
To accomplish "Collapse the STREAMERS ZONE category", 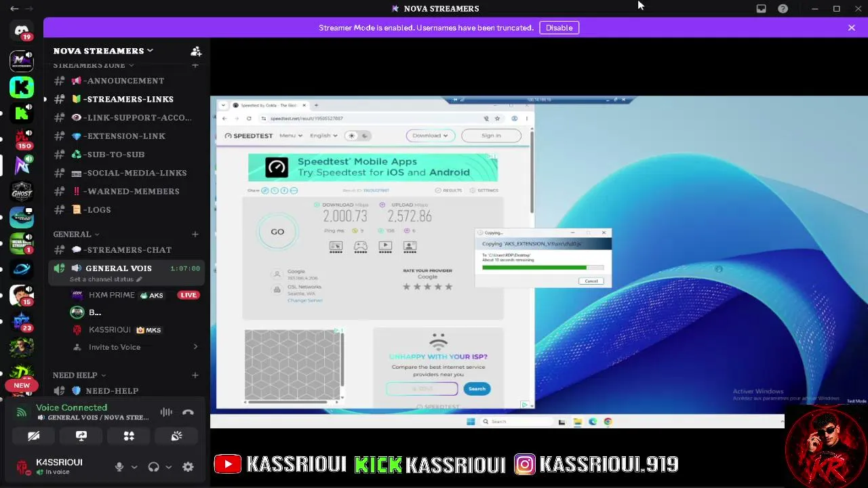I will (x=94, y=65).
